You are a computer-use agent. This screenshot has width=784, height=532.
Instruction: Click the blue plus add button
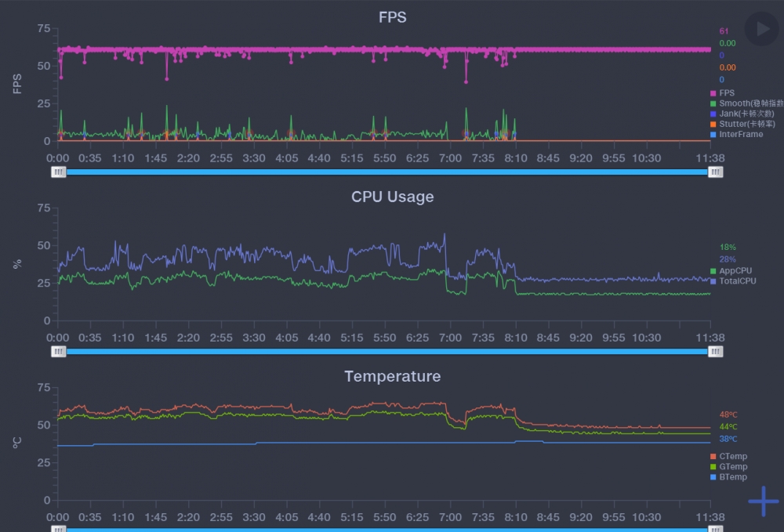[764, 501]
